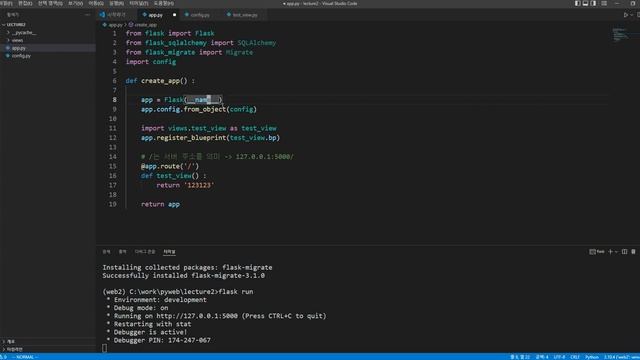Click line and column status indicator

coord(520,357)
